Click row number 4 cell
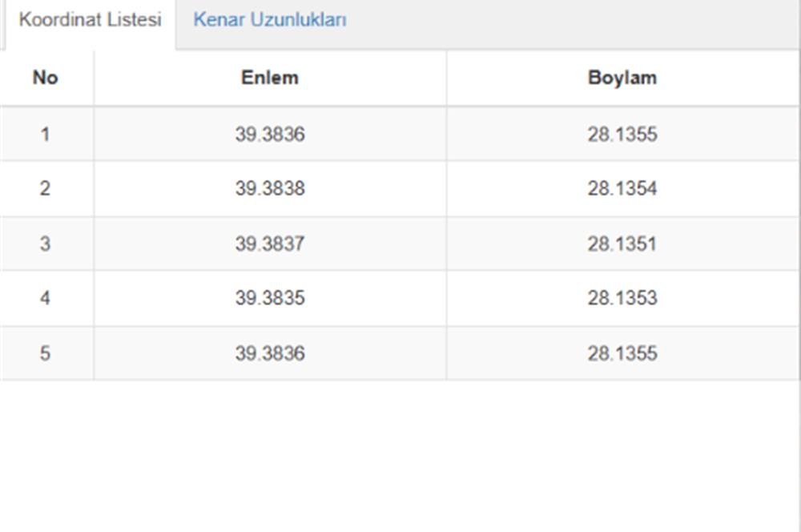Screen dimensions: 801x532 point(46,298)
